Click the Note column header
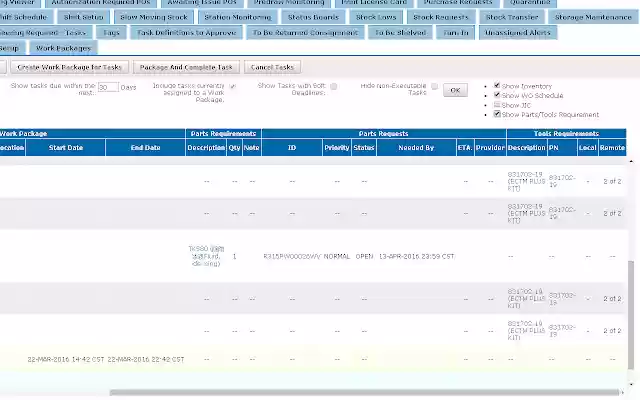The image size is (640, 400). 251,148
